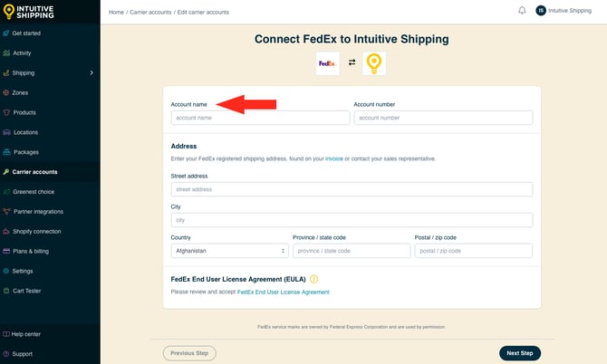The width and height of the screenshot is (607, 364).
Task: Click Edit carrier accounts breadcrumb text
Action: 203,13
